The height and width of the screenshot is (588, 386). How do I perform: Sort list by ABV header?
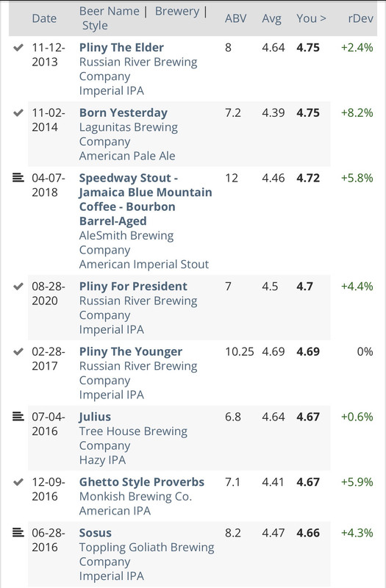pos(235,18)
